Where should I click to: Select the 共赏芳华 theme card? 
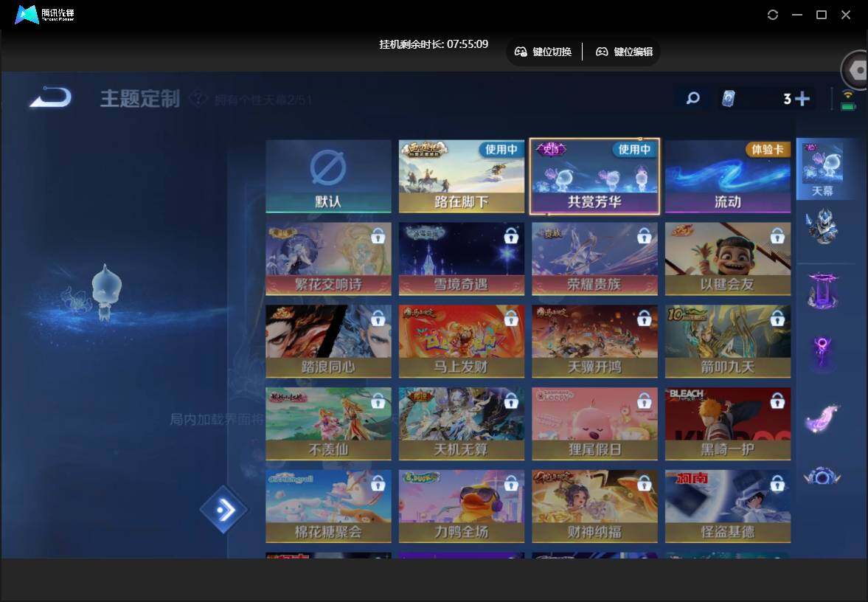point(594,176)
